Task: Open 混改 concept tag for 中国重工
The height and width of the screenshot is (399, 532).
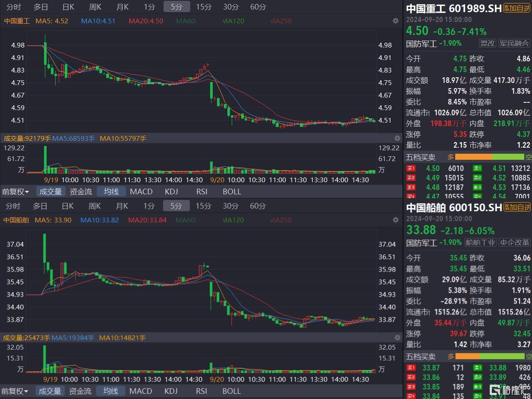Action: 488,43
